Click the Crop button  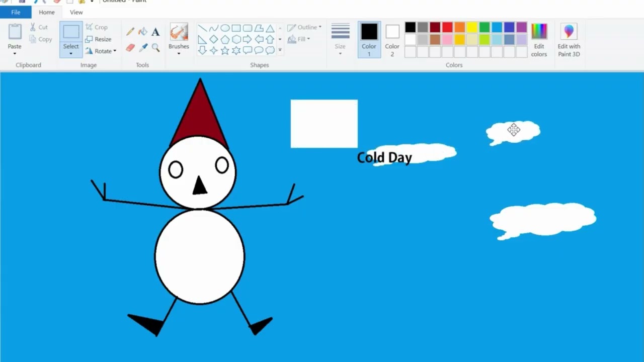pyautogui.click(x=97, y=27)
